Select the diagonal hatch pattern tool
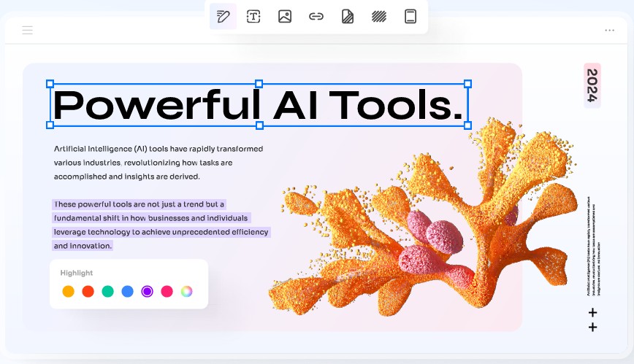 pyautogui.click(x=379, y=16)
